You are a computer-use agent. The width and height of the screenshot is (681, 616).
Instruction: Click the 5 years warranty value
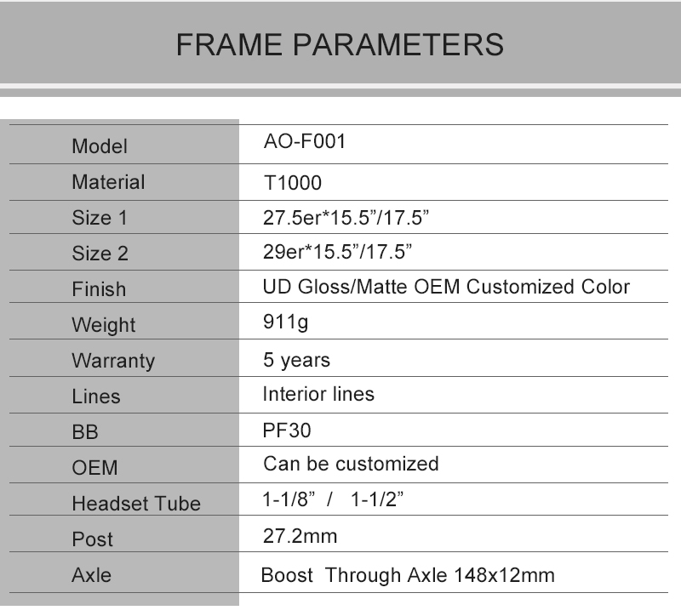(296, 360)
